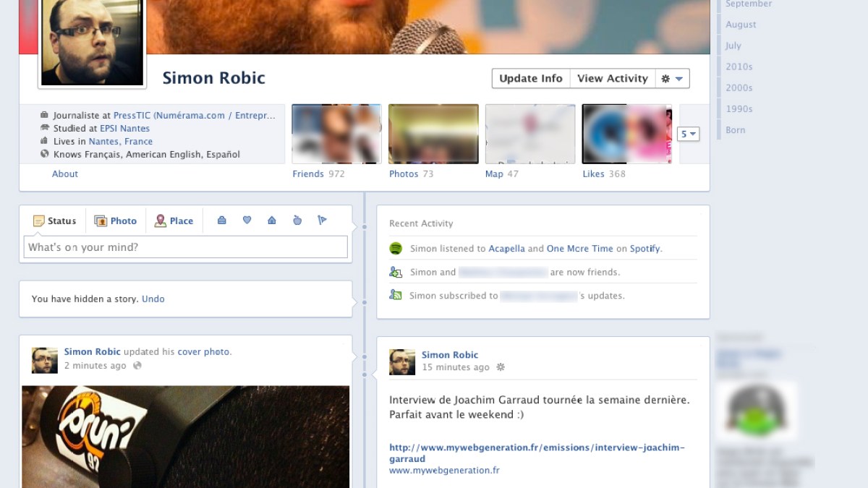Click the gear icon beside 15 minutes ago

(x=500, y=367)
